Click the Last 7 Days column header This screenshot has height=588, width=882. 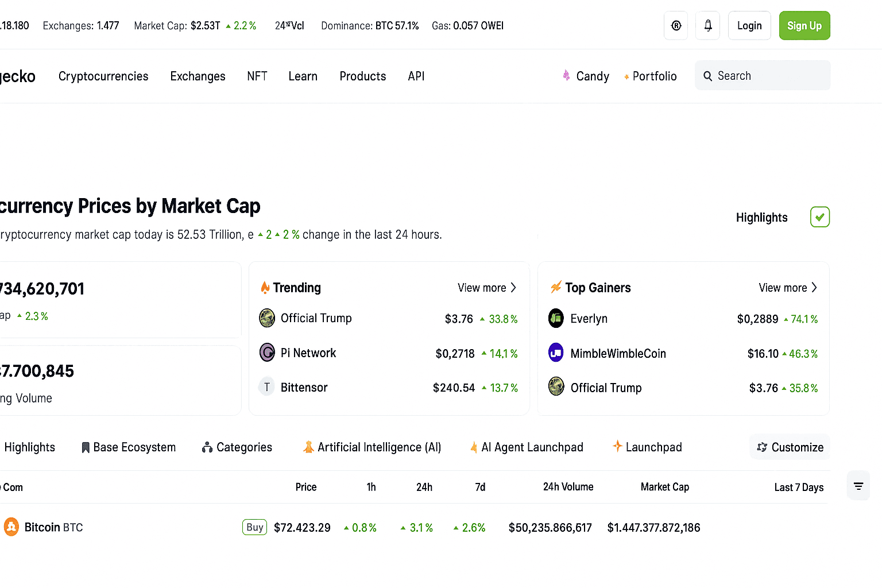(x=799, y=488)
